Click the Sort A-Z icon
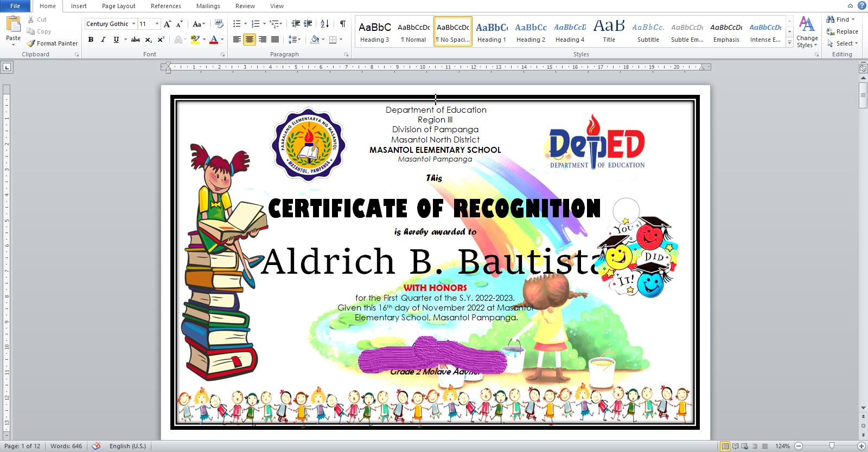Screen dimensions: 868x452 point(325,24)
